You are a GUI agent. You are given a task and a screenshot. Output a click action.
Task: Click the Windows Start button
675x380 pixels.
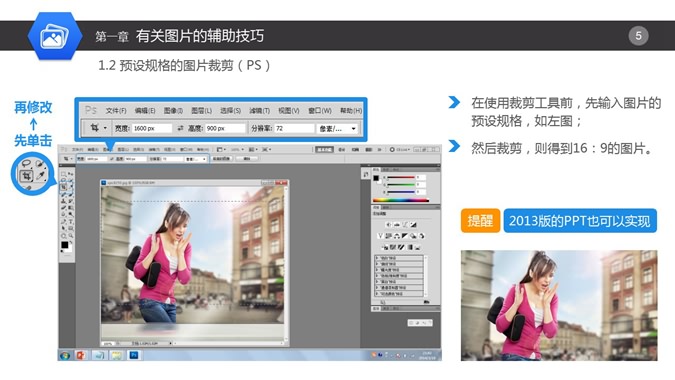(65, 355)
